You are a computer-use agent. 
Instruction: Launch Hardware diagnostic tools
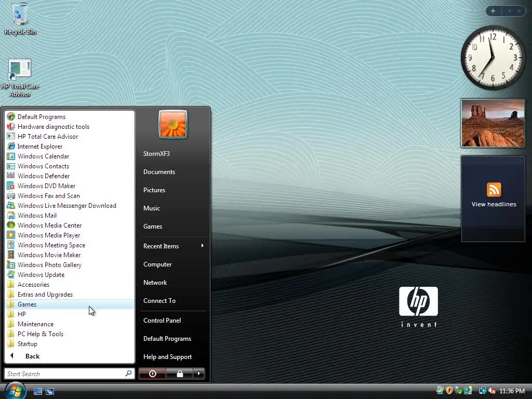click(70, 127)
